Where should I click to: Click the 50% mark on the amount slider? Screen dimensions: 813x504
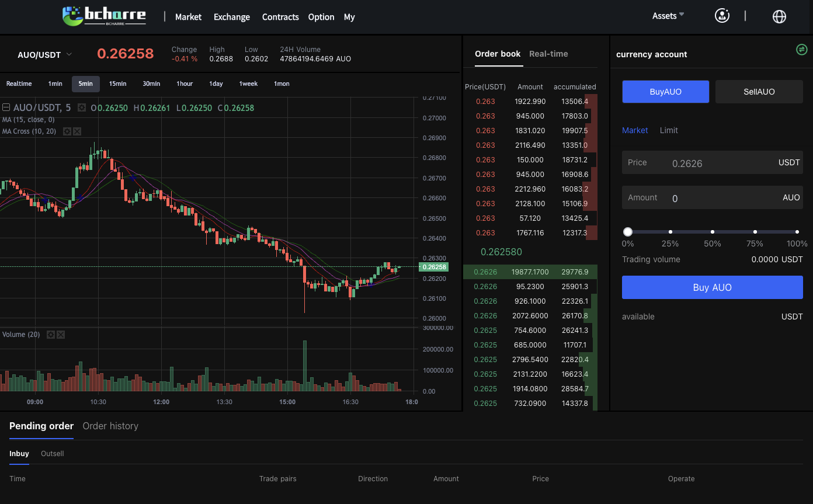tap(713, 232)
